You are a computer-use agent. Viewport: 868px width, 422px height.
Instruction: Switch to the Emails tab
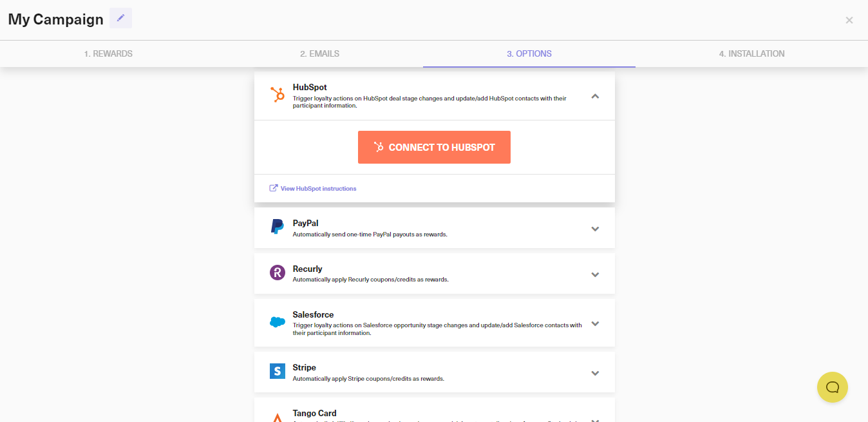pyautogui.click(x=320, y=53)
